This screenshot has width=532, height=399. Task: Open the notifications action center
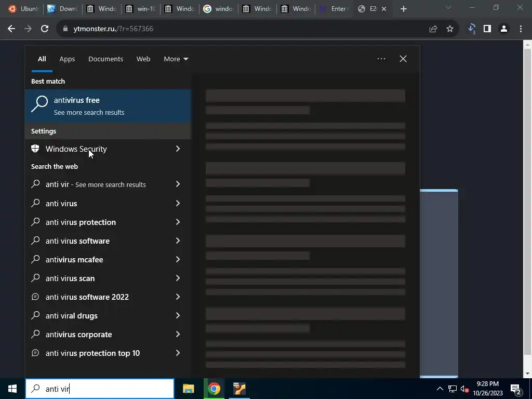pyautogui.click(x=516, y=389)
